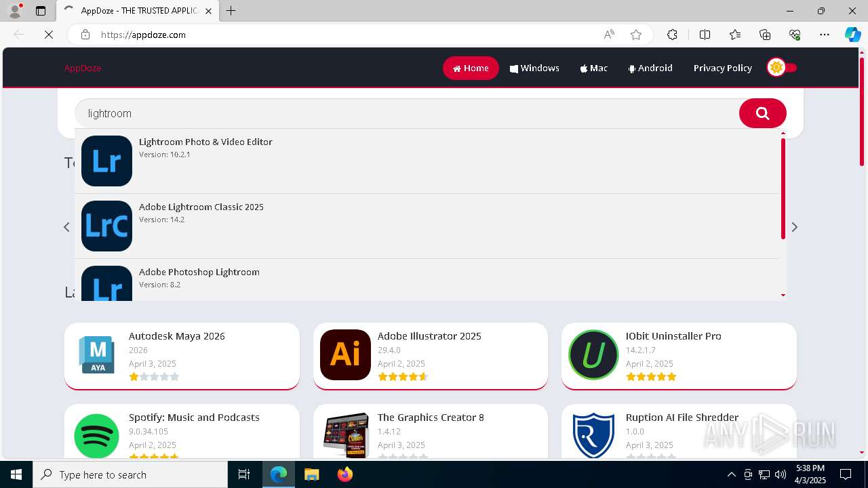Open Adobe Lightroom Classic LrC icon
Screen dimensions: 868x488
(106, 226)
